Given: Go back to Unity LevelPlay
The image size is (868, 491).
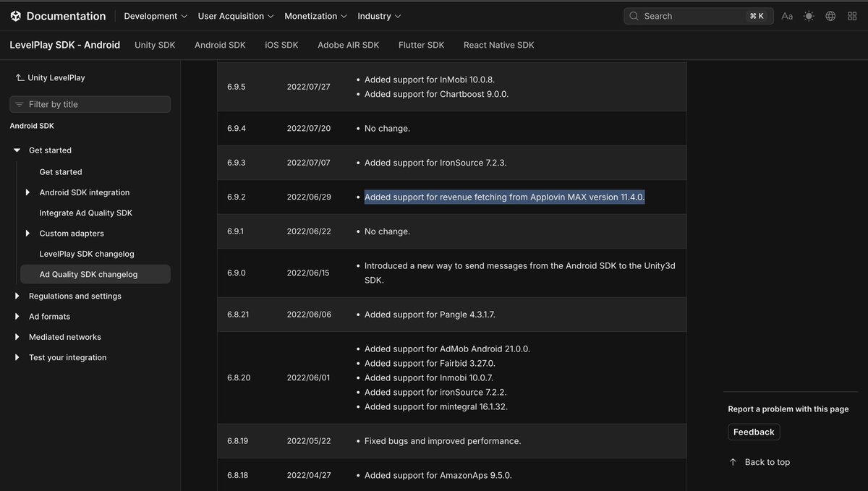Looking at the screenshot, I should pyautogui.click(x=50, y=77).
